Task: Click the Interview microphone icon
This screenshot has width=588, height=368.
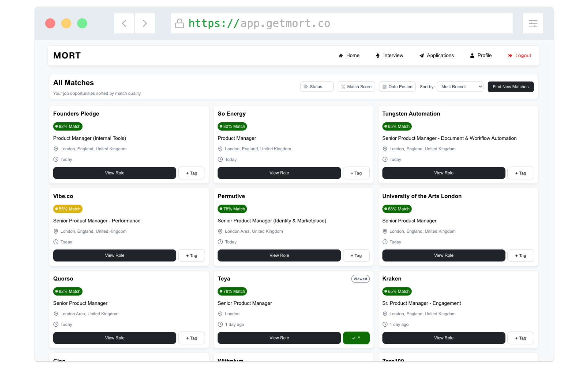Action: click(378, 56)
